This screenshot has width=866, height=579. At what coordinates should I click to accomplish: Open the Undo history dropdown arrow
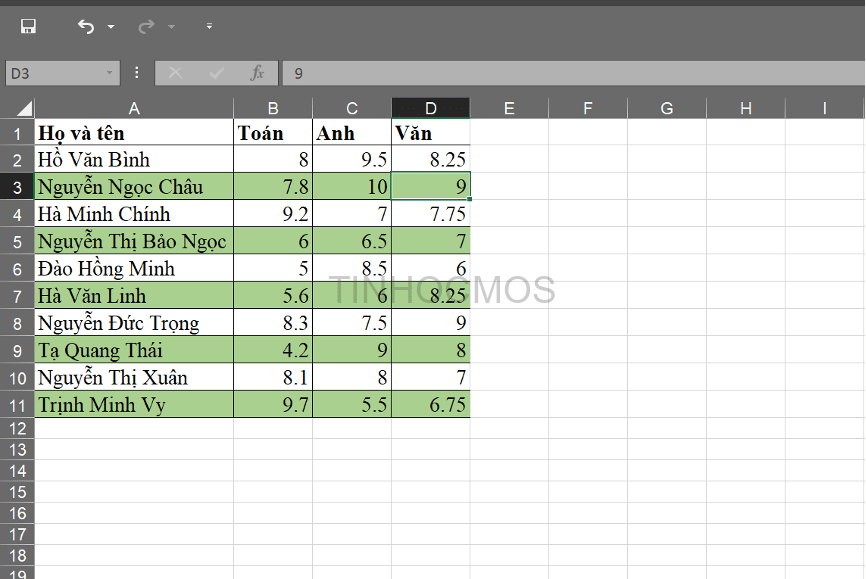[x=111, y=27]
